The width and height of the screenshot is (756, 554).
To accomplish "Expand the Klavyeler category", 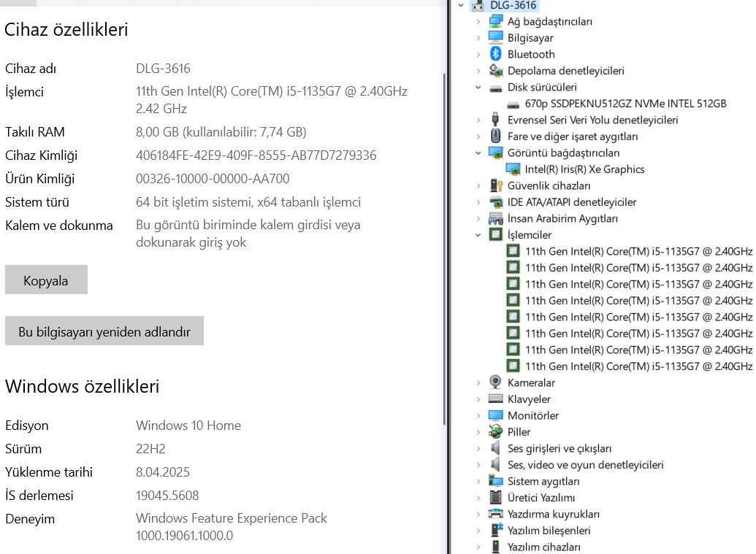I will 478,399.
